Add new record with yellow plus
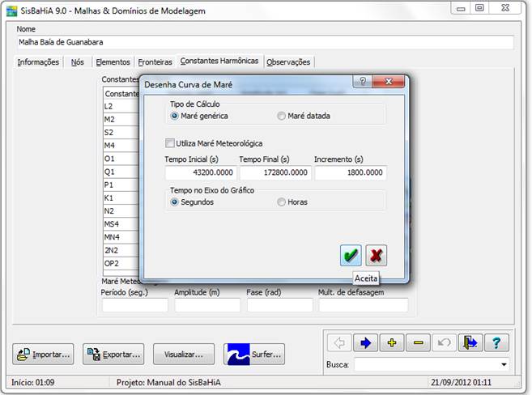This screenshot has height=395, width=532. coord(392,342)
